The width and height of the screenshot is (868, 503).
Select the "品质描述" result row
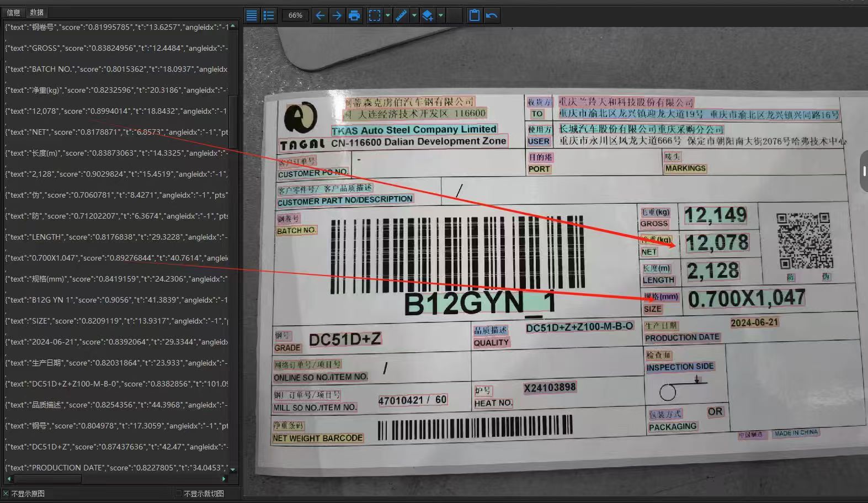click(x=116, y=405)
